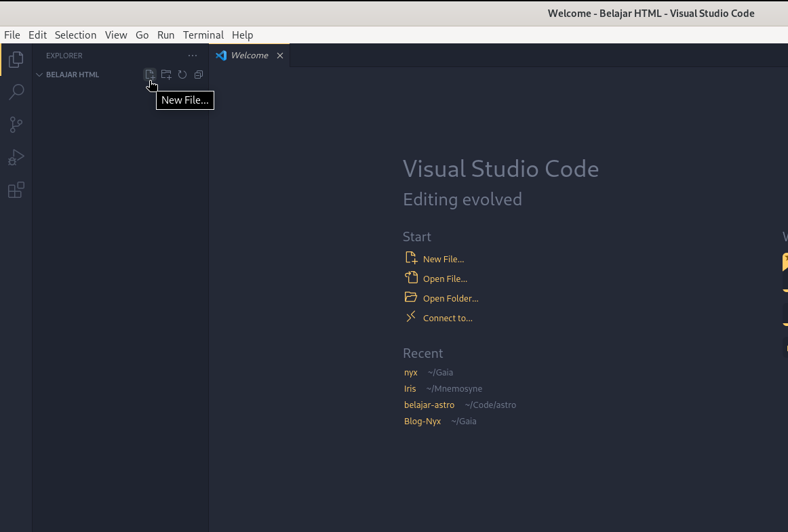Click the Recent section heading
This screenshot has height=532, width=788.
click(422, 353)
